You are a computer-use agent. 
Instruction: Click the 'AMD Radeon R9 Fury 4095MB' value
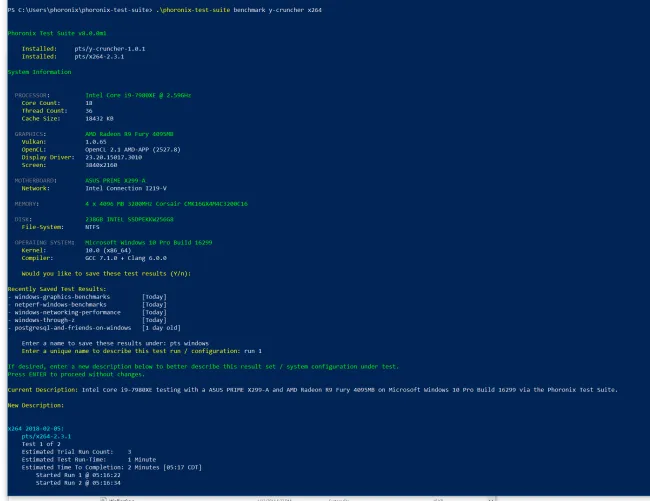tap(129, 134)
